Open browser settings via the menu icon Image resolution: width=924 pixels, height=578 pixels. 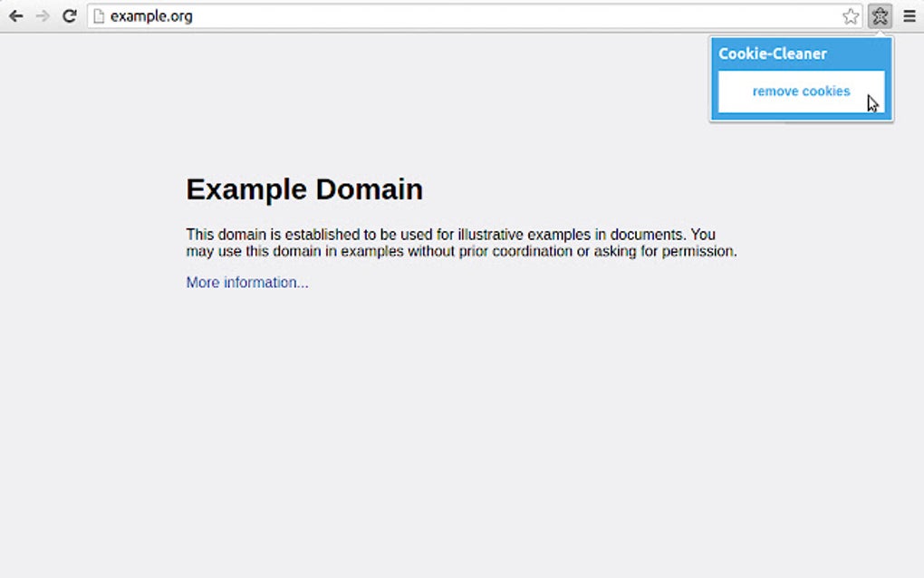(910, 15)
